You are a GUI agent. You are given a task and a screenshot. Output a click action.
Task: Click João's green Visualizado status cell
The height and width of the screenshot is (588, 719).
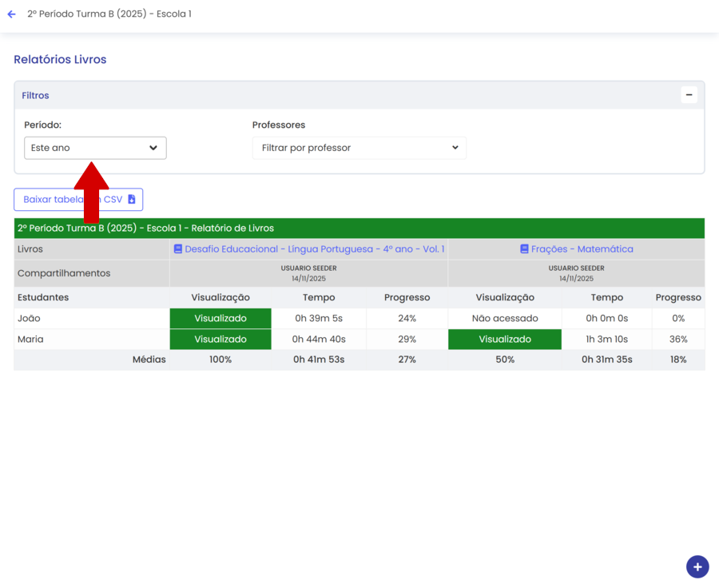coord(220,319)
